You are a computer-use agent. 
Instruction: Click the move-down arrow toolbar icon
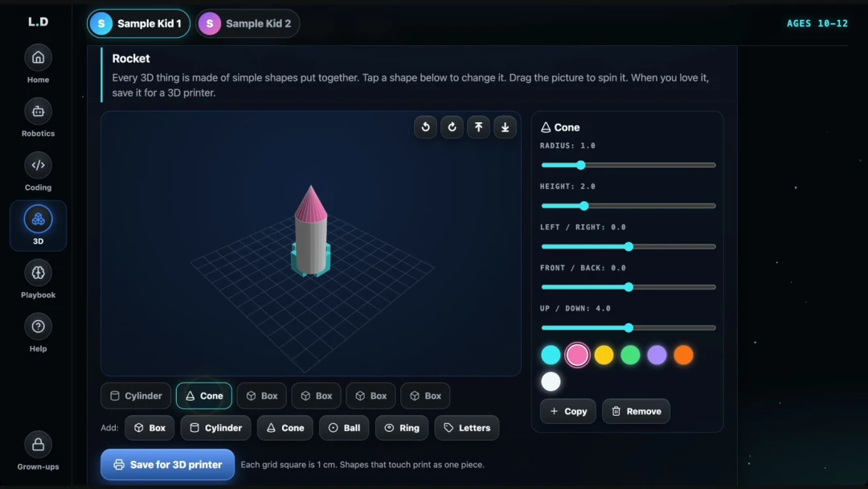pos(506,127)
